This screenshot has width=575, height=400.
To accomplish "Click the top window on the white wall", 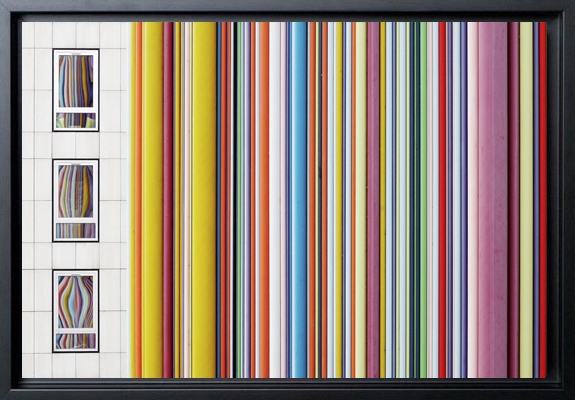I will click(x=76, y=90).
